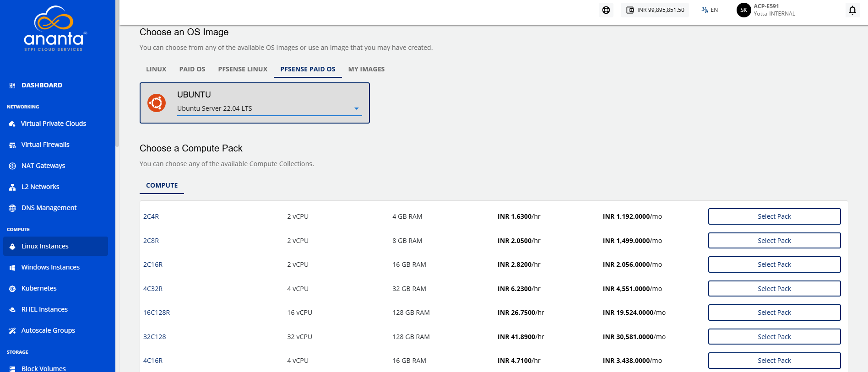Click the Linux Instances icon
Image resolution: width=868 pixels, height=372 pixels.
(12, 247)
